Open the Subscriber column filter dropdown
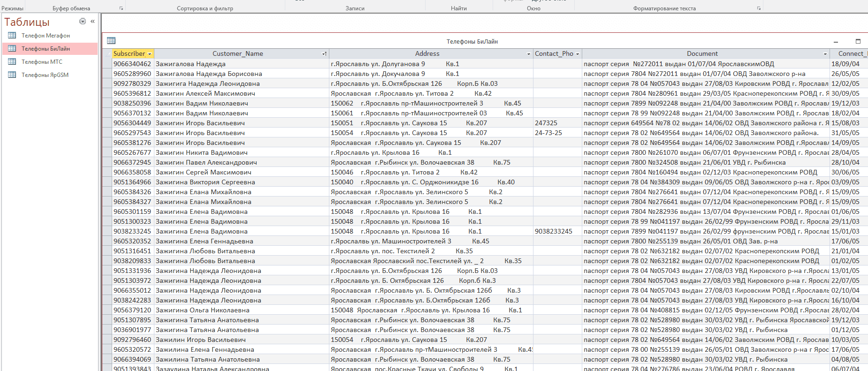 coord(150,54)
